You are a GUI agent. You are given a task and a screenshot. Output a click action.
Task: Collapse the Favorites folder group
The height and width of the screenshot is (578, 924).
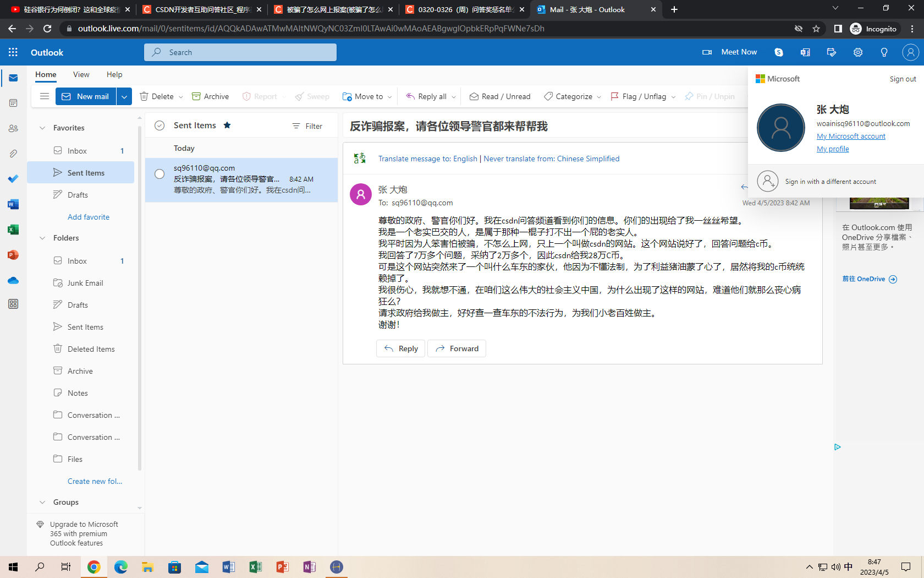click(x=42, y=128)
